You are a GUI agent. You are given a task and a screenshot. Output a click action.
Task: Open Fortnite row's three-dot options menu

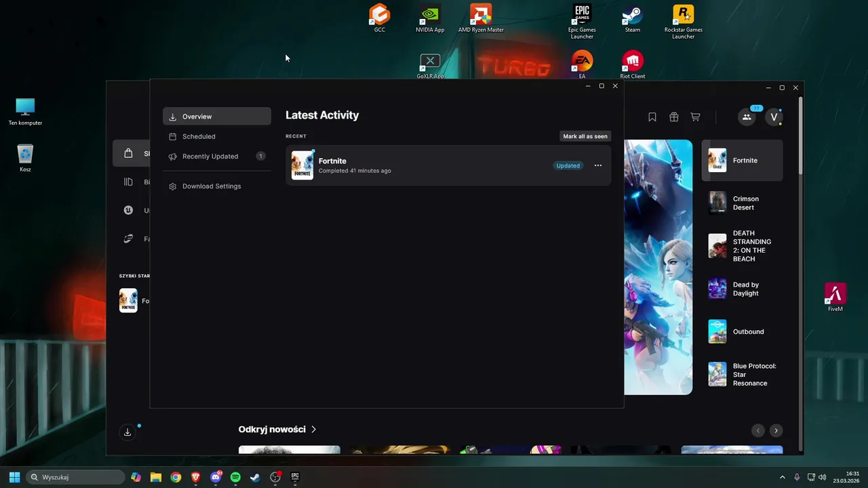tap(597, 165)
